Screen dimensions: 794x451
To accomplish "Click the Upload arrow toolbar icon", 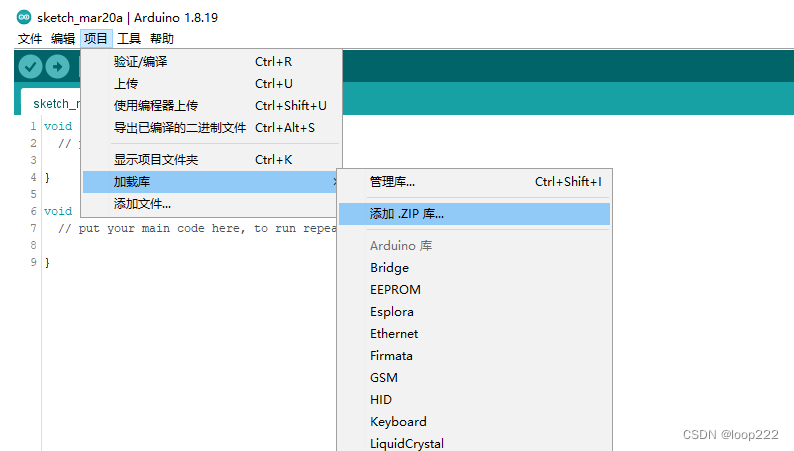I will coord(58,66).
